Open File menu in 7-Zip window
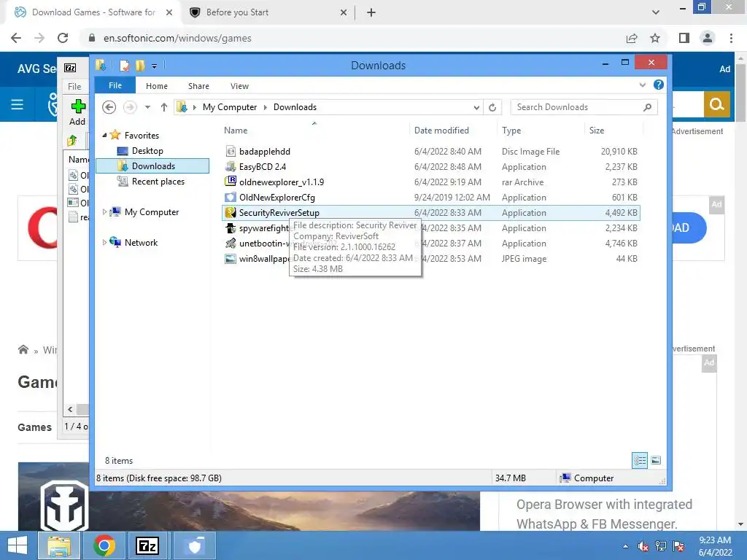The width and height of the screenshot is (747, 560). pos(74,87)
